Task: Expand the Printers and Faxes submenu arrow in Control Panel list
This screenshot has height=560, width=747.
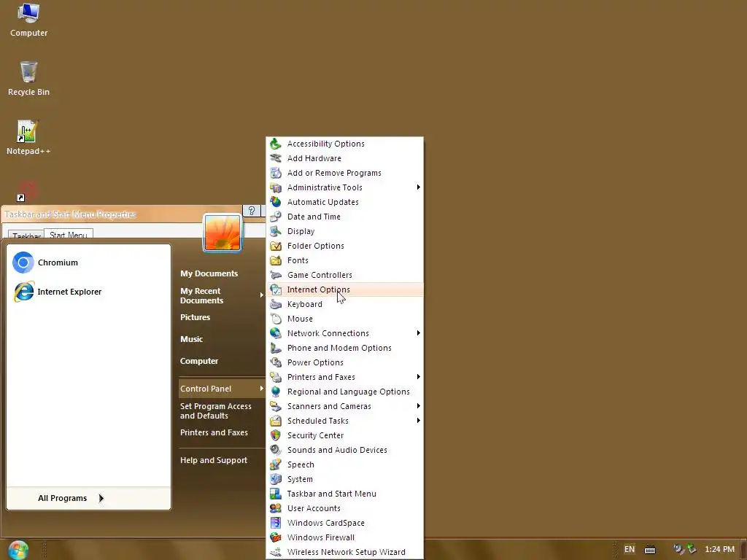Action: (x=418, y=377)
